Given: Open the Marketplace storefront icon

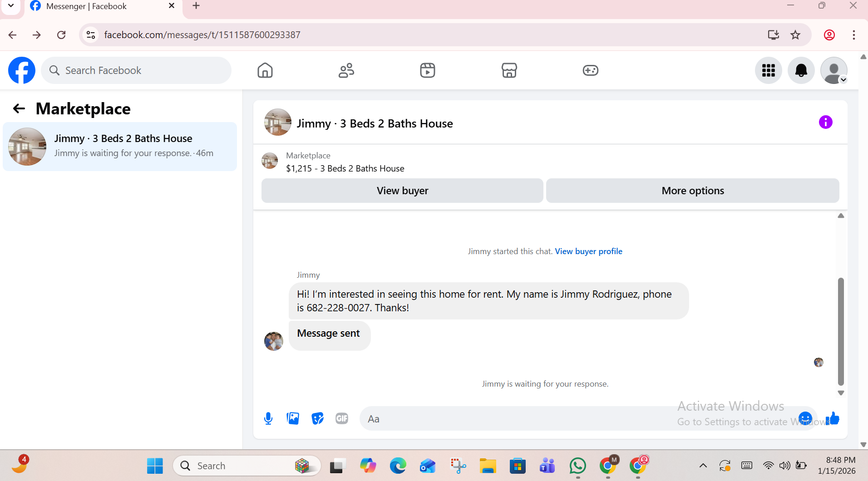Looking at the screenshot, I should (509, 70).
